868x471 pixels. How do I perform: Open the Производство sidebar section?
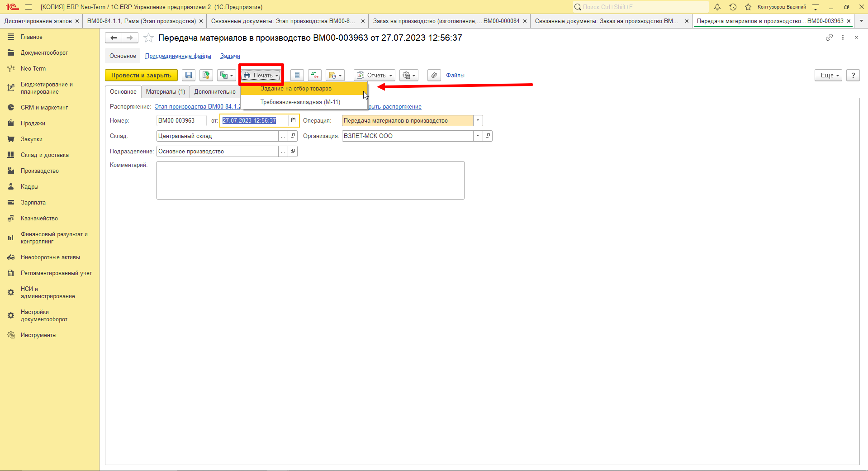40,171
